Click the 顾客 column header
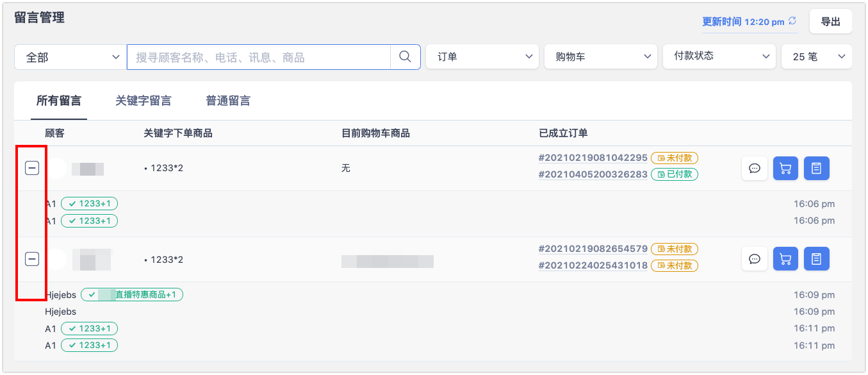Viewport: 868px width, 375px height. pyautogui.click(x=54, y=133)
